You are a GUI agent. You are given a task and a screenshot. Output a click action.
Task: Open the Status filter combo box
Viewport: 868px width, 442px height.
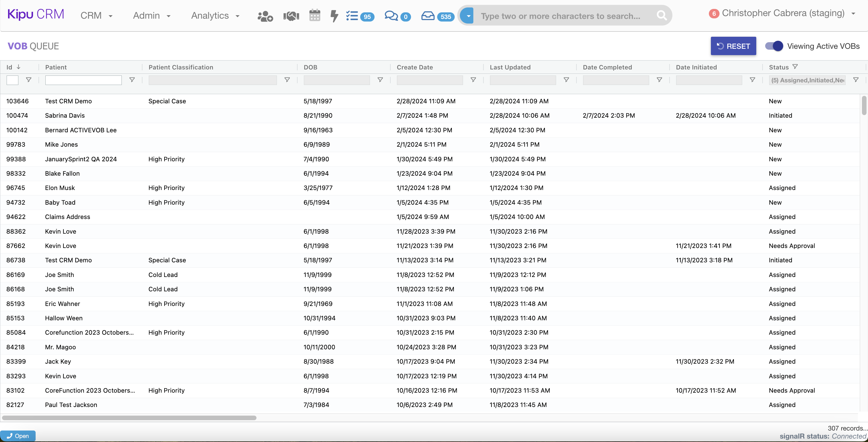[x=807, y=80]
